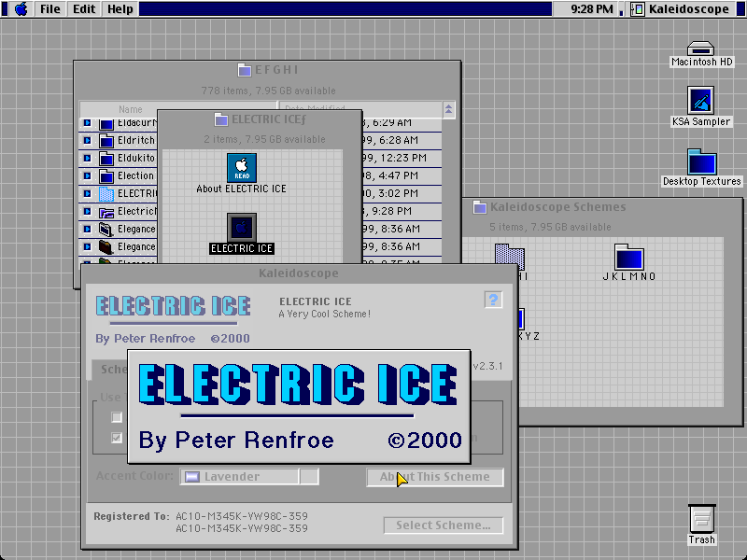Click the '5 items, 7.95 GB available' text
747x560 pixels.
point(550,227)
